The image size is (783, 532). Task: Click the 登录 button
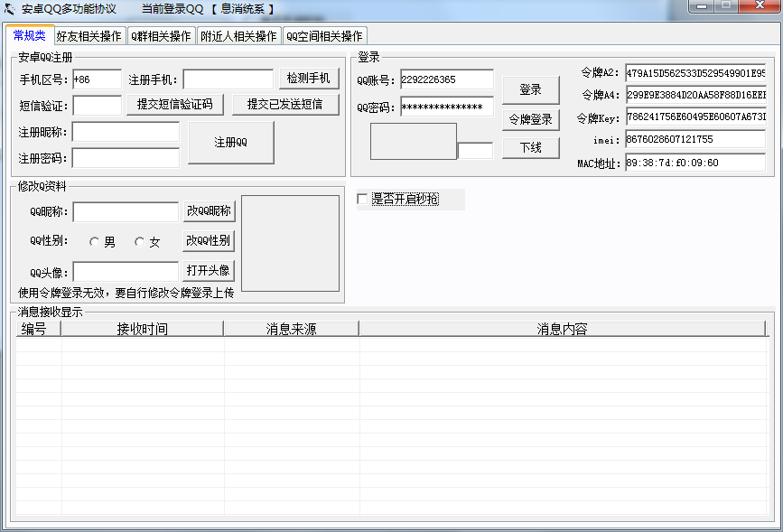(531, 90)
